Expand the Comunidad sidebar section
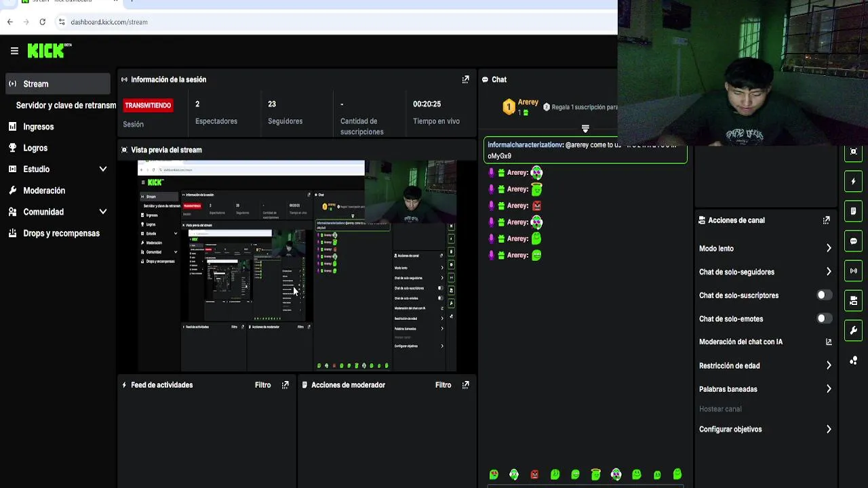868x488 pixels. point(103,211)
